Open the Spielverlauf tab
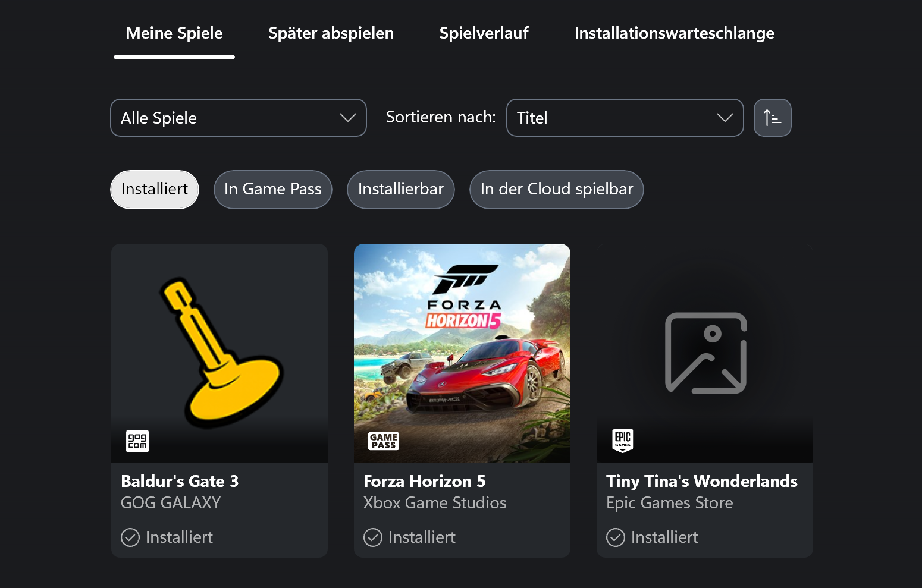 [x=484, y=33]
